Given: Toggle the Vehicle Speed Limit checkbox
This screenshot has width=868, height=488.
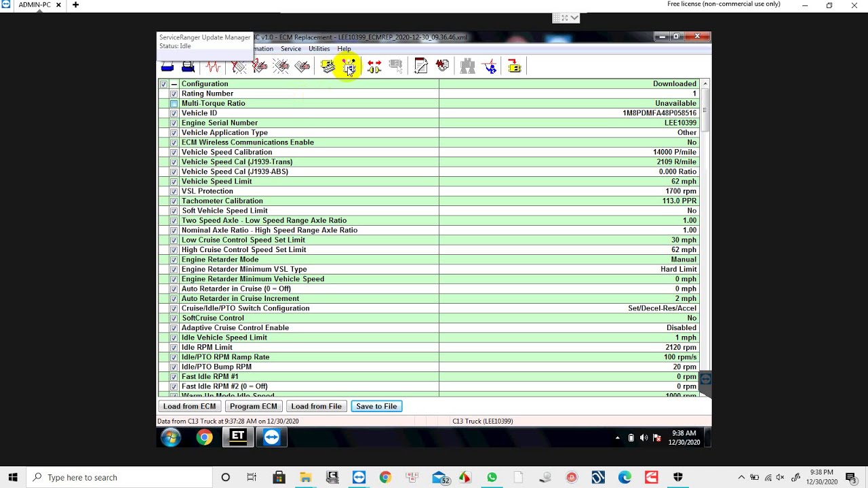Looking at the screenshot, I should click(174, 182).
